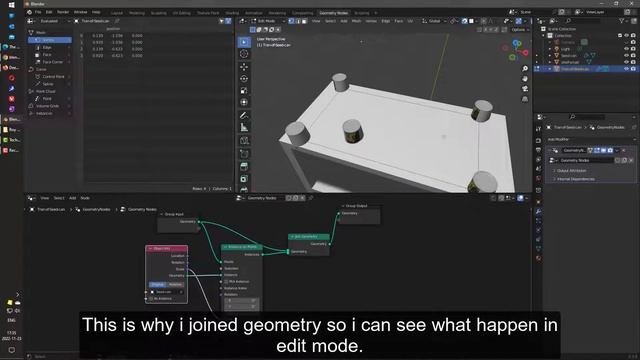Expand the Internal Dependencies panel
Image resolution: width=640 pixels, height=360 pixels.
coord(576,179)
